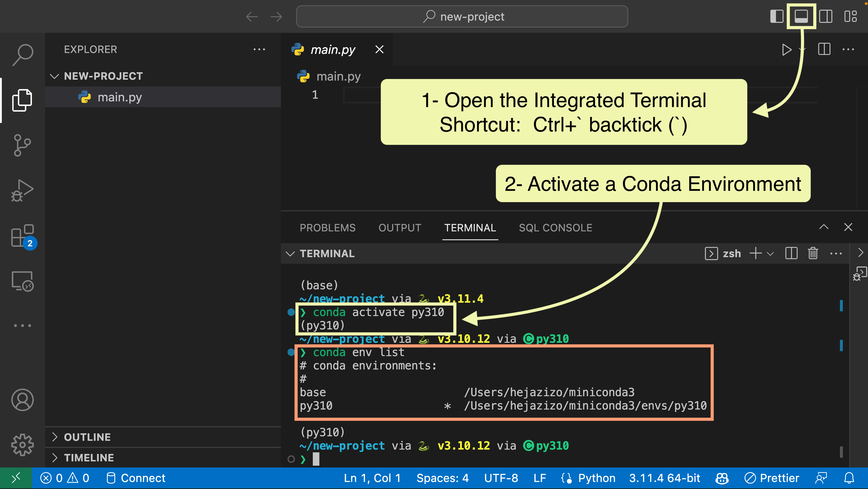
Task: Expand the OUTLINE section
Action: [x=87, y=437]
